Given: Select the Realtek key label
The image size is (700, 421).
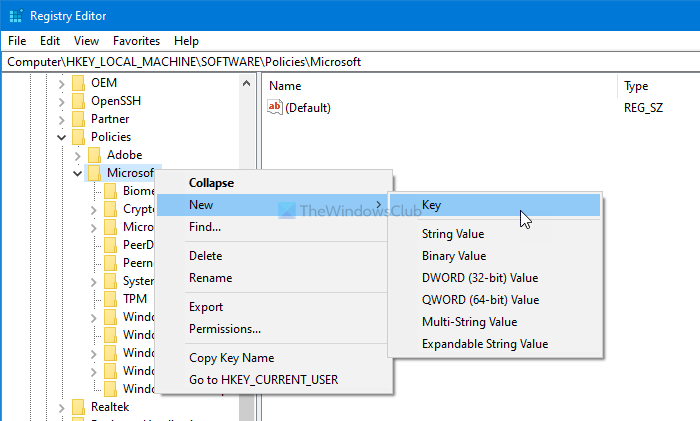Looking at the screenshot, I should tap(110, 407).
